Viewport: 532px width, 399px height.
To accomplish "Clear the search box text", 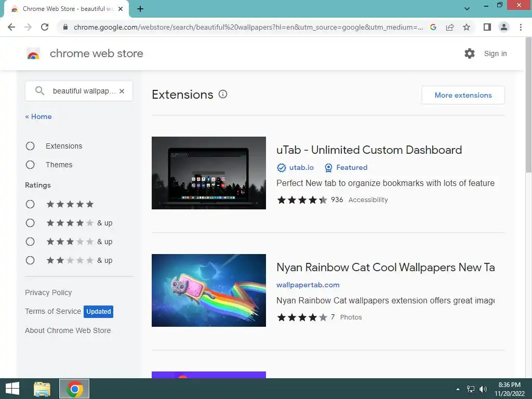I will coord(122,91).
